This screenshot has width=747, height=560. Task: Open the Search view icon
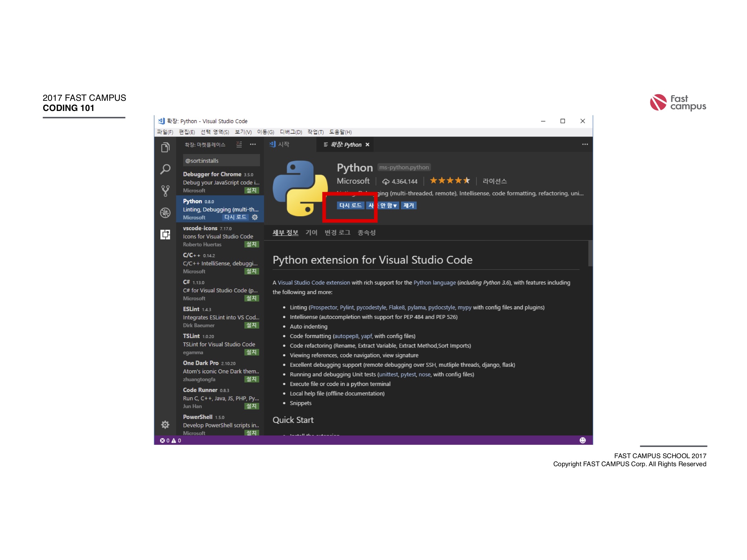click(x=165, y=169)
